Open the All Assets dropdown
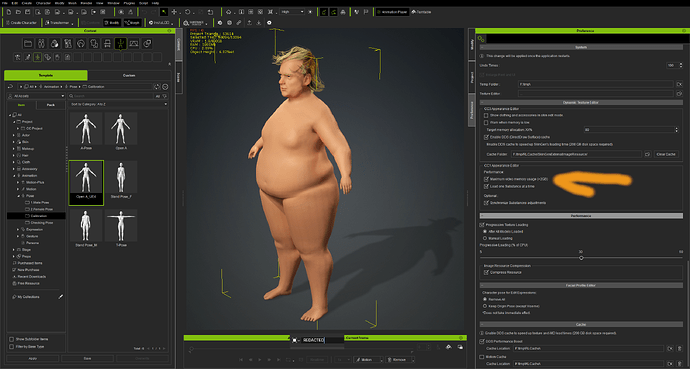 coord(36,95)
